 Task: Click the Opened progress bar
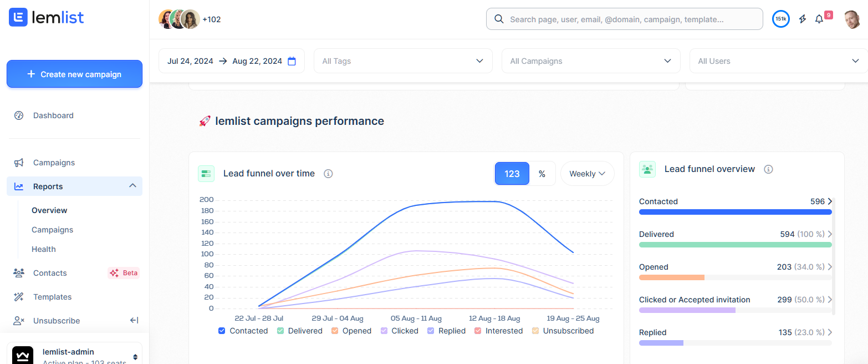[x=735, y=277]
